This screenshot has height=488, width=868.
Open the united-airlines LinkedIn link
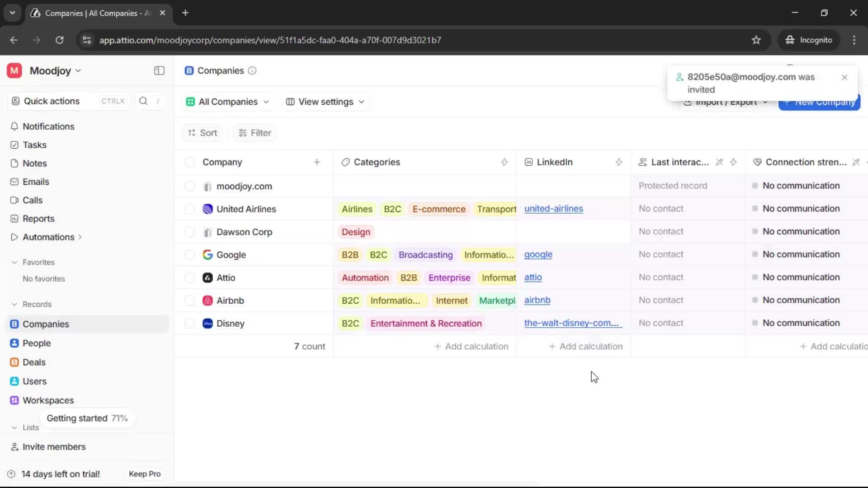(x=554, y=209)
